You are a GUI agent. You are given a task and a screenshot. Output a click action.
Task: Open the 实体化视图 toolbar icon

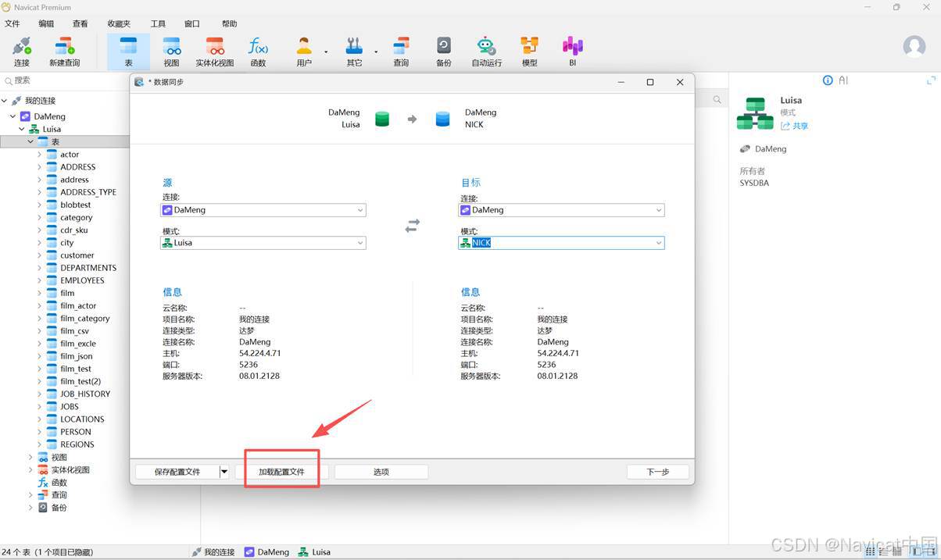point(215,52)
